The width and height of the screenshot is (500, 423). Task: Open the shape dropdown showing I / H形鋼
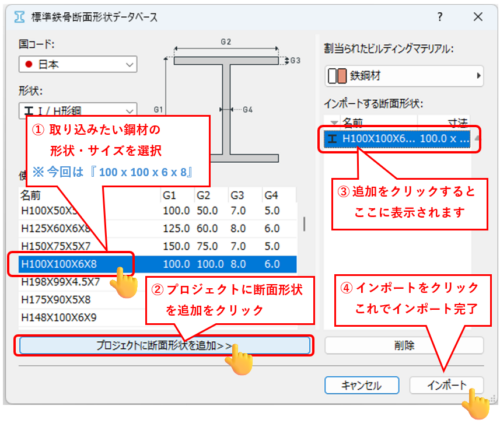click(78, 110)
